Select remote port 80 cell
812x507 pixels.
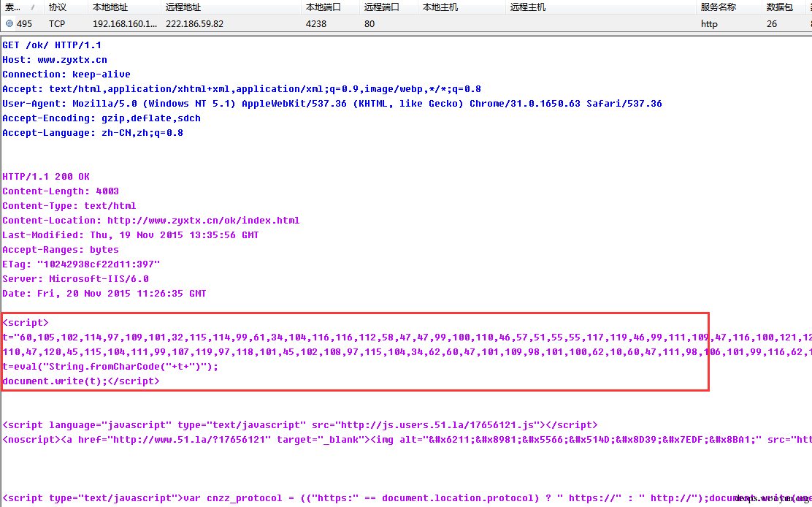(x=369, y=24)
